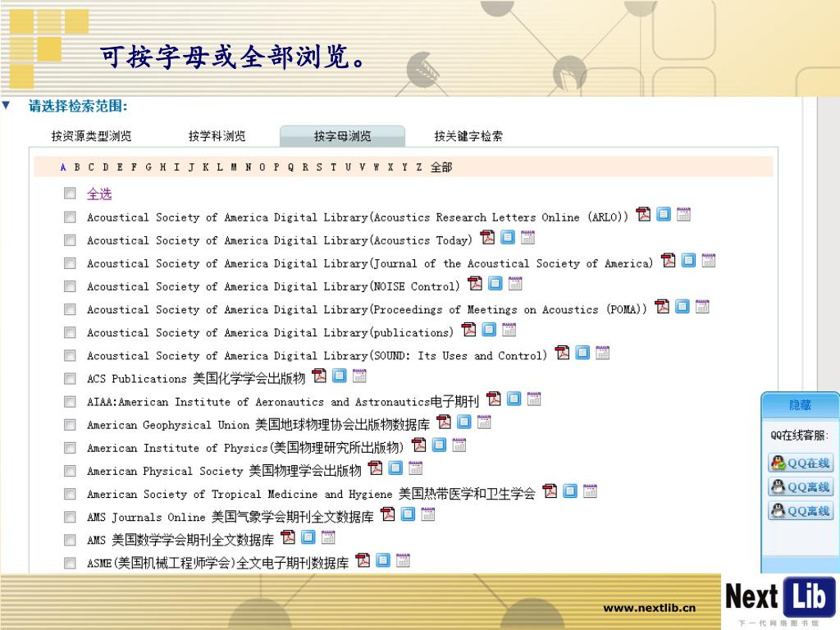Click blue info icon for AIAA row
840x630 pixels.
coord(514,399)
